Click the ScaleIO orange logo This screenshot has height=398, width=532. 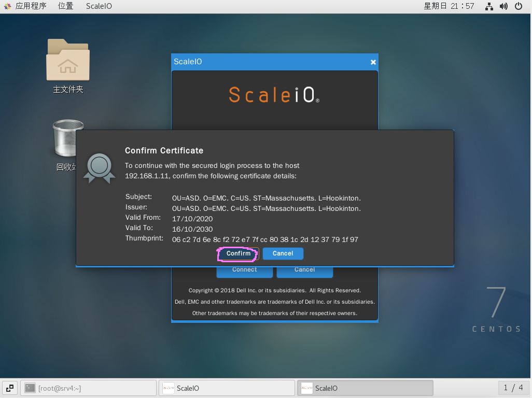tap(274, 95)
